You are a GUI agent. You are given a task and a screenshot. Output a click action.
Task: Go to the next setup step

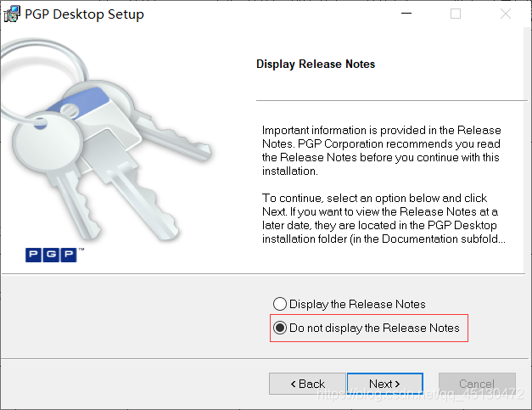click(x=384, y=384)
